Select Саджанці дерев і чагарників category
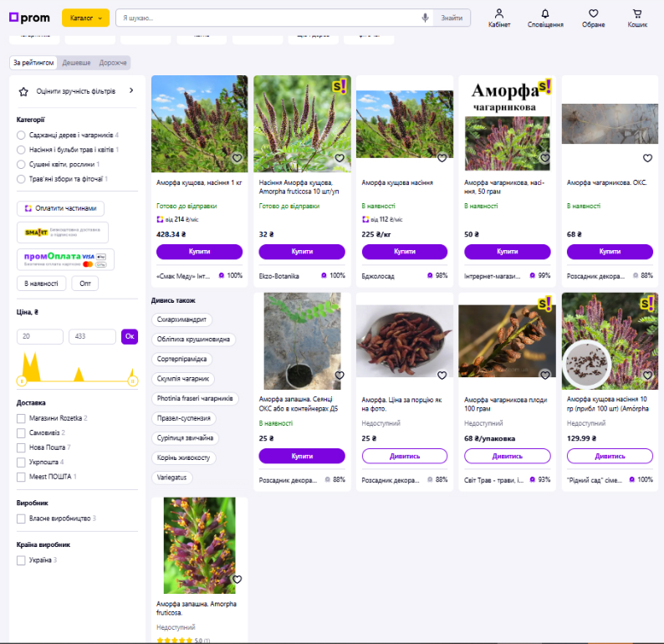664x644 pixels. 22,135
